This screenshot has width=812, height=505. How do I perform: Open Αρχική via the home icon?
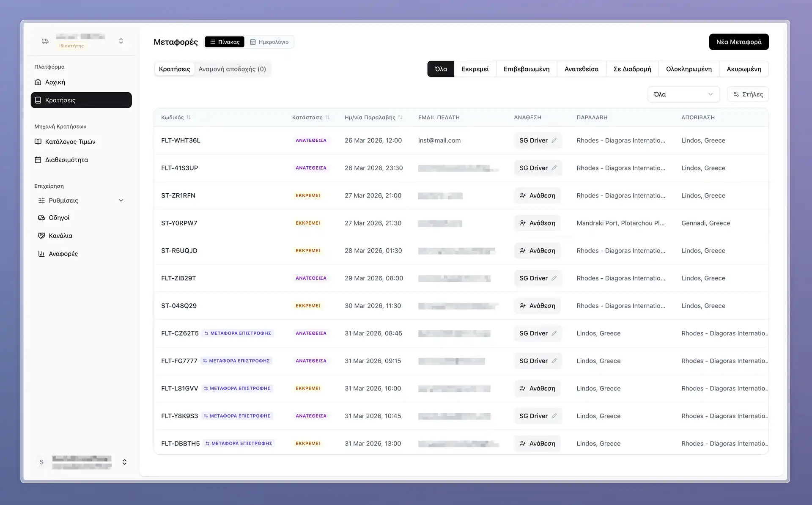click(38, 82)
